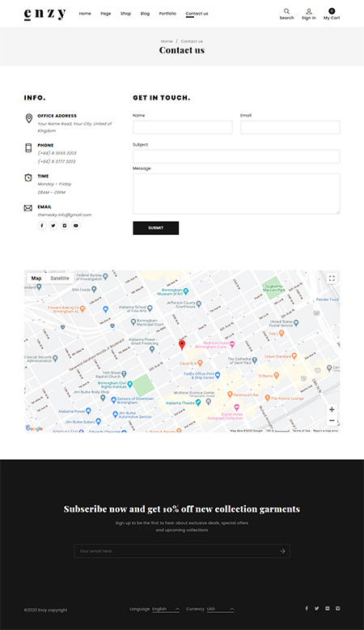Open the Page menu item

click(x=105, y=14)
